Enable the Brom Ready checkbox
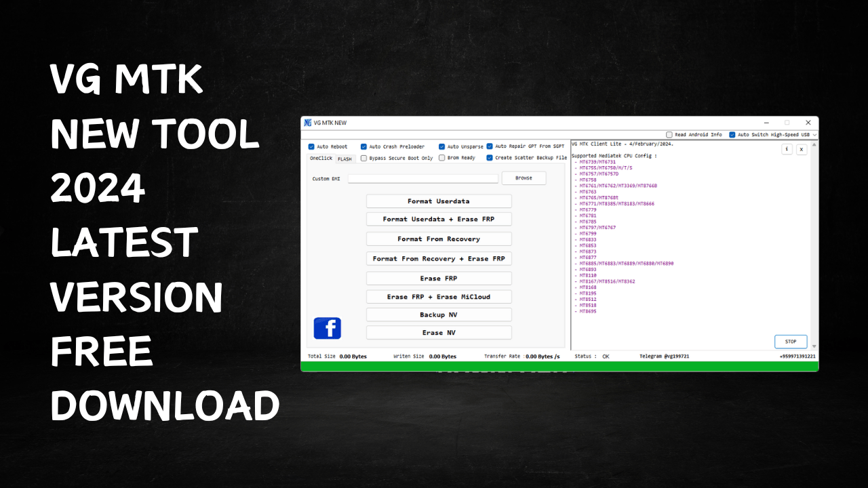868x488 pixels. 441,158
